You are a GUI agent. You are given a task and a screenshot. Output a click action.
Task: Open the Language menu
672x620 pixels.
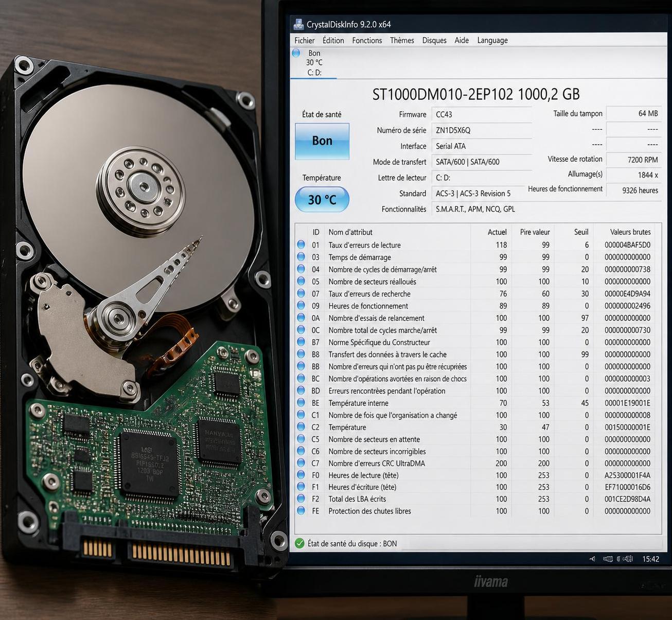(492, 40)
